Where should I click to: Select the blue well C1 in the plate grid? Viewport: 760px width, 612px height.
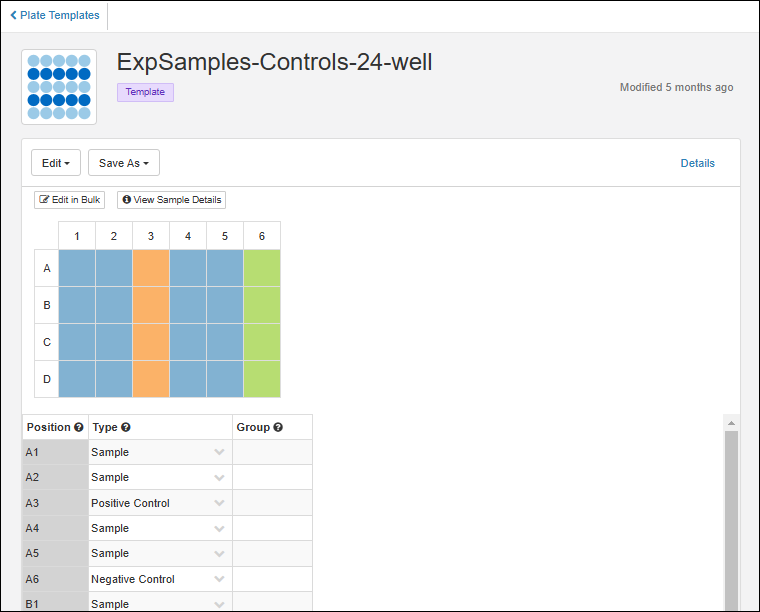77,342
